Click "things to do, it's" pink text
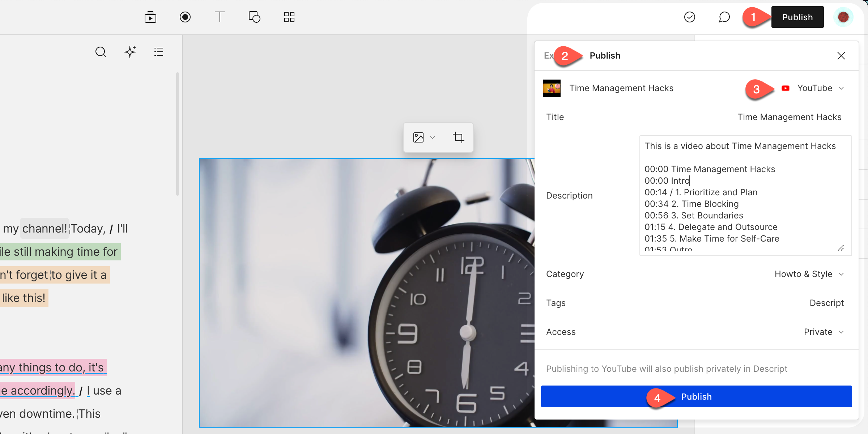The width and height of the screenshot is (868, 434). [x=61, y=367]
